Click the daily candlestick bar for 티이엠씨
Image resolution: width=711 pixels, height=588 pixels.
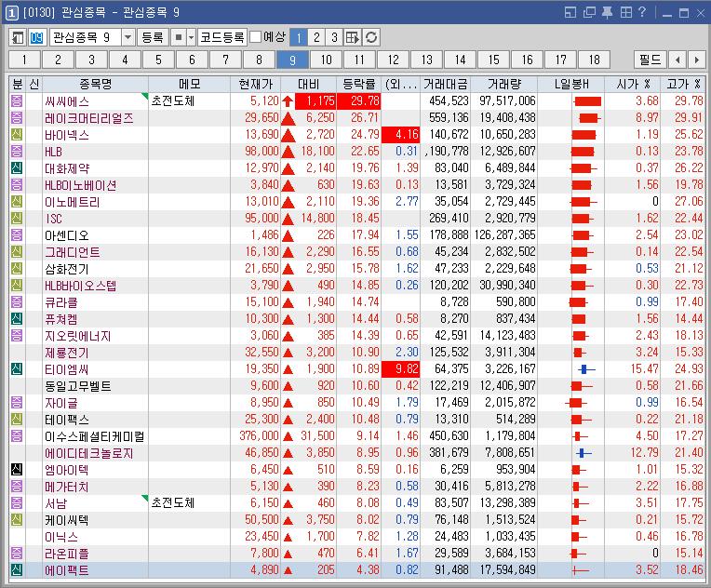click(x=586, y=369)
